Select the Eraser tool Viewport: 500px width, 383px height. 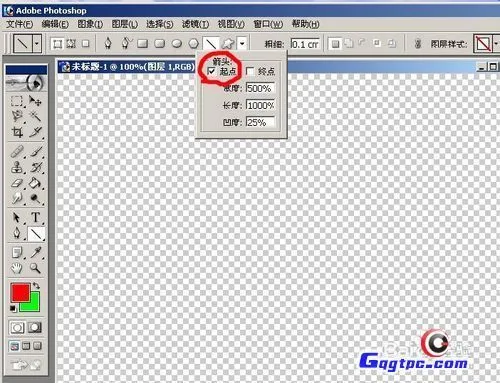[17, 183]
